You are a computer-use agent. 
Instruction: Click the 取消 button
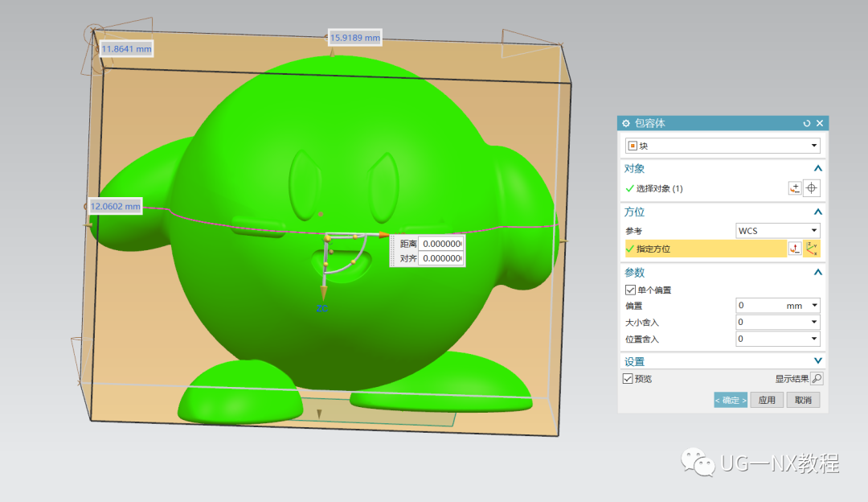click(803, 400)
